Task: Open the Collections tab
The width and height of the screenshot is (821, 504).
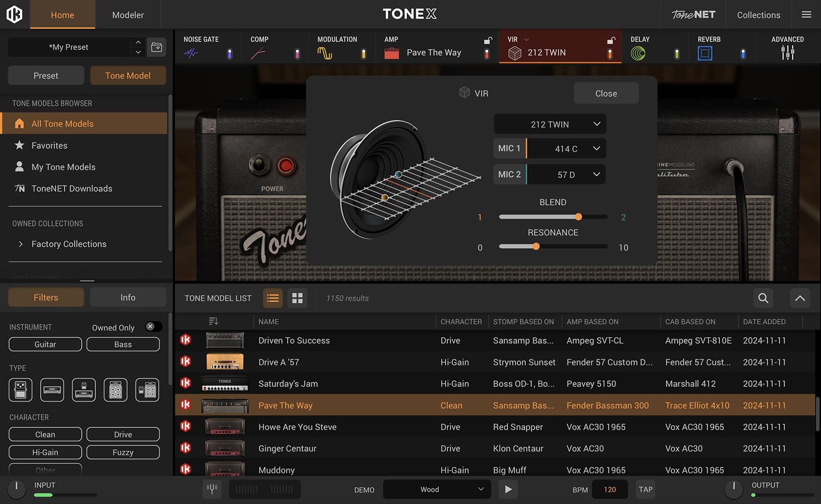Action: click(x=759, y=15)
